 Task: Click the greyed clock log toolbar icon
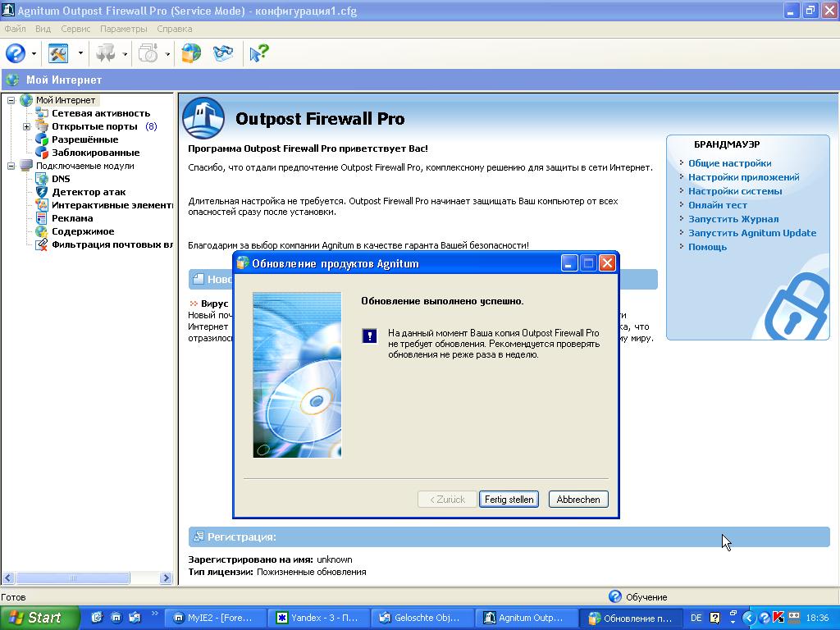point(148,53)
